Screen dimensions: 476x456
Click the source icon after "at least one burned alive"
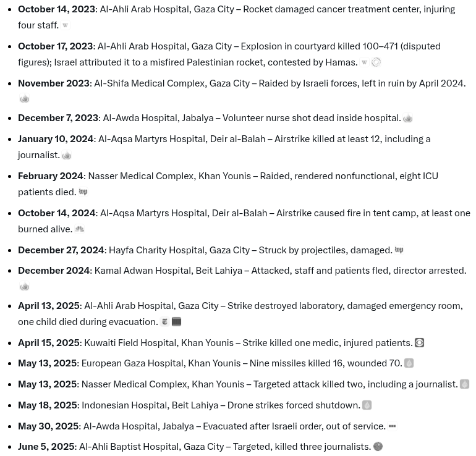pyautogui.click(x=80, y=229)
